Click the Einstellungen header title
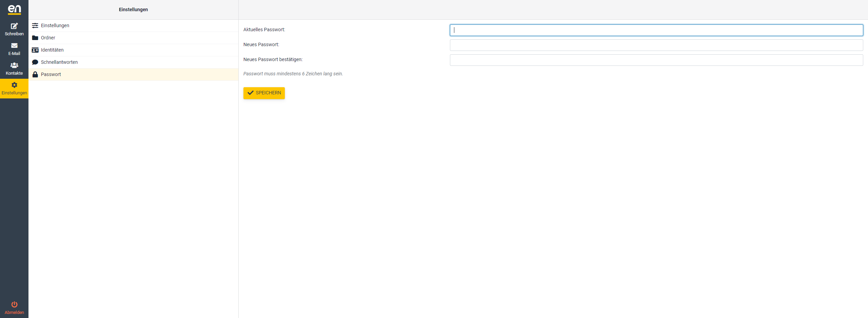This screenshot has width=868, height=318. [x=133, y=10]
